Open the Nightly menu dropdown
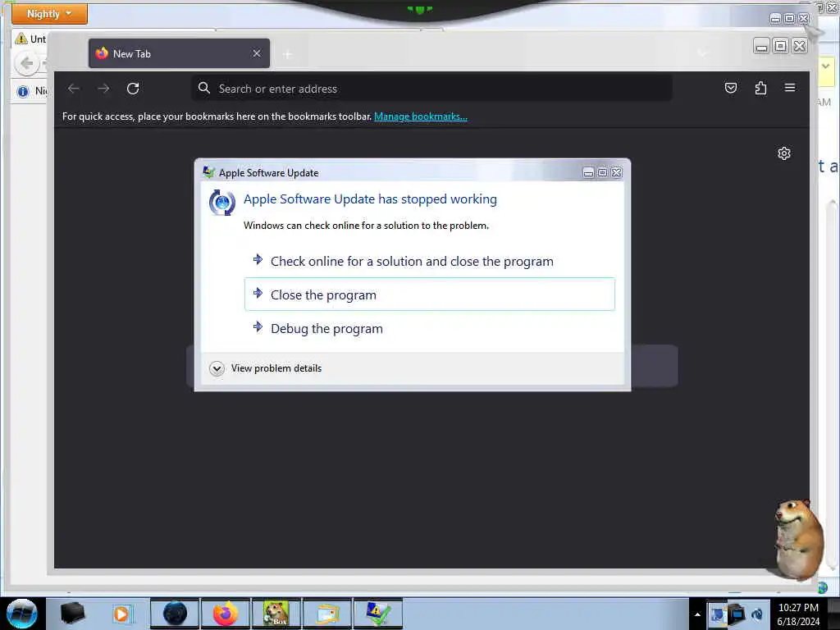 click(49, 14)
